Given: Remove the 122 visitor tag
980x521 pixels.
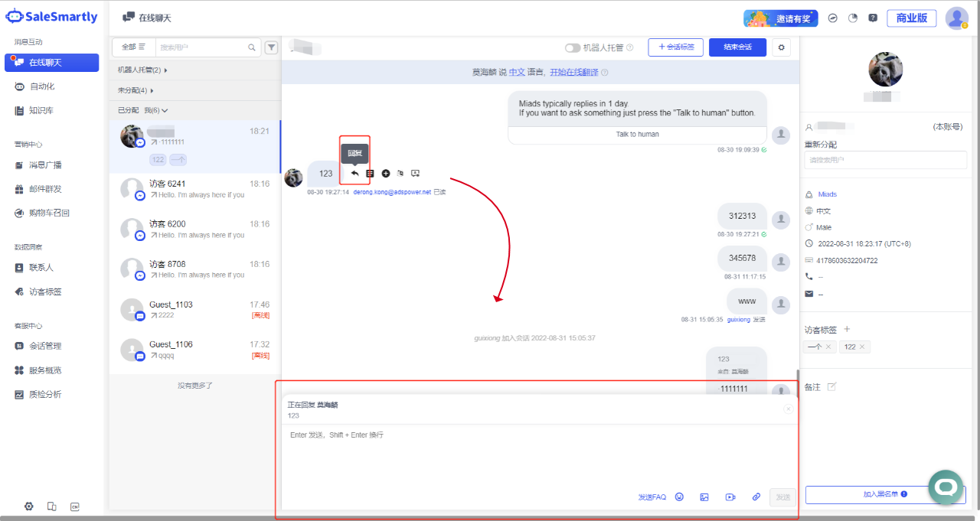Looking at the screenshot, I should [x=862, y=347].
